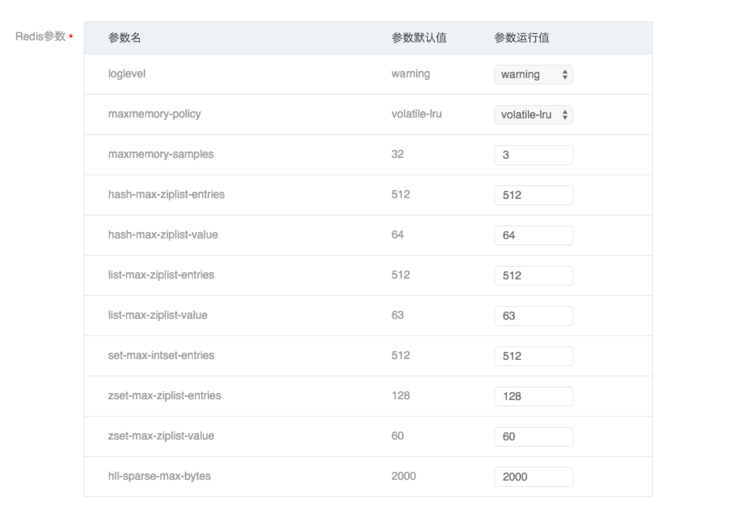Click the hll-sparse-max-bytes input showing 2000
Image resolution: width=750 pixels, height=520 pixels.
point(533,477)
